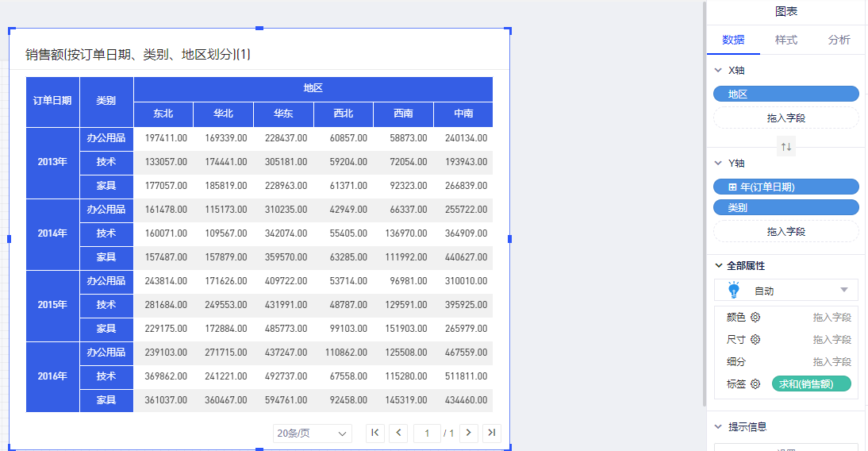This screenshot has height=451, width=868.
Task: Switch to the 样式 tab
Action: coord(785,40)
